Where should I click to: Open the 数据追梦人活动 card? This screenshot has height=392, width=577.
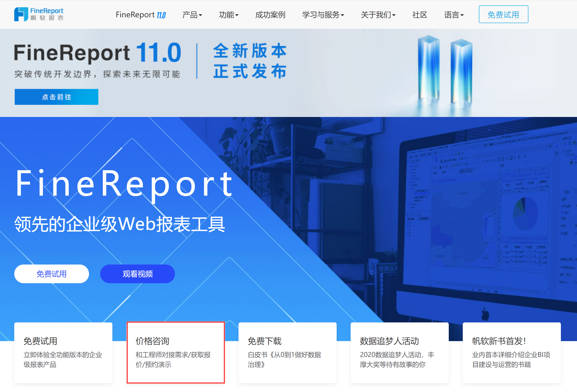tap(399, 352)
